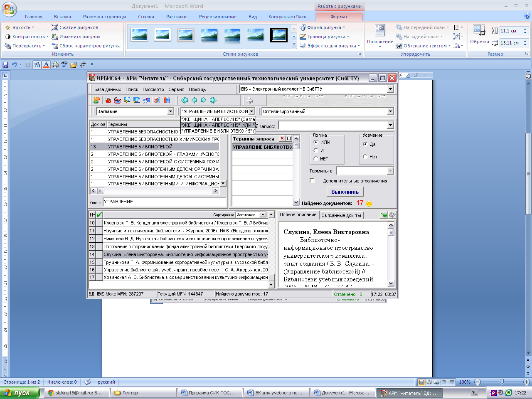The image size is (532, 399).
Task: Open Find with the binoculars icon
Action: (x=37, y=65)
